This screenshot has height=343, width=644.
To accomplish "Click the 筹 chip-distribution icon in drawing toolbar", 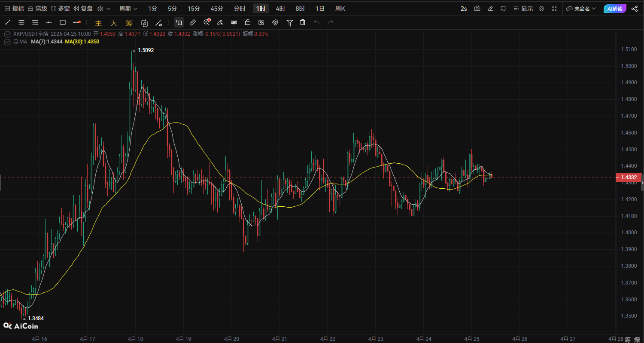I will coord(129,23).
